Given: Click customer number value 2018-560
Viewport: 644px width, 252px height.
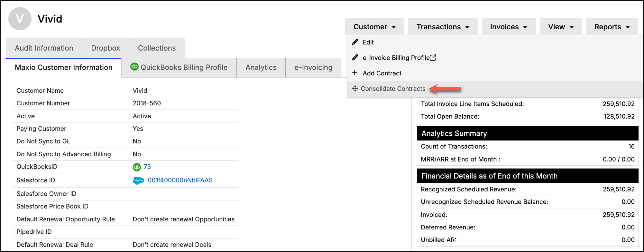Looking at the screenshot, I should [147, 103].
